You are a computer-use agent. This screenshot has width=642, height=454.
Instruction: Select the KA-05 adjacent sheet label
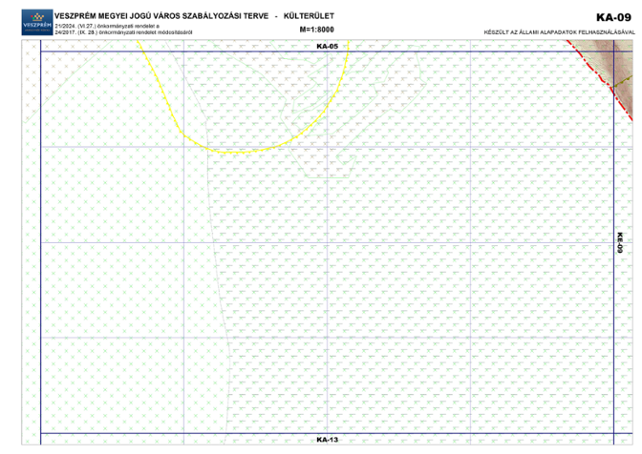(327, 46)
